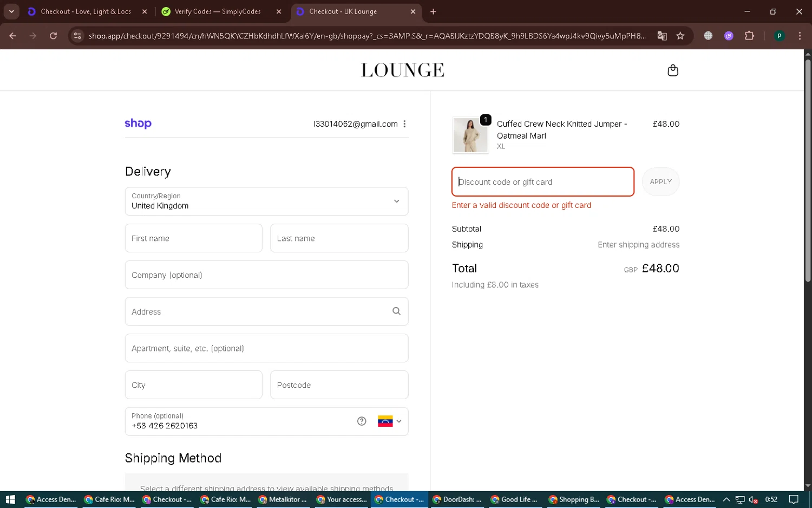This screenshot has height=508, width=812.
Task: Reload the current page
Action: tap(53, 36)
